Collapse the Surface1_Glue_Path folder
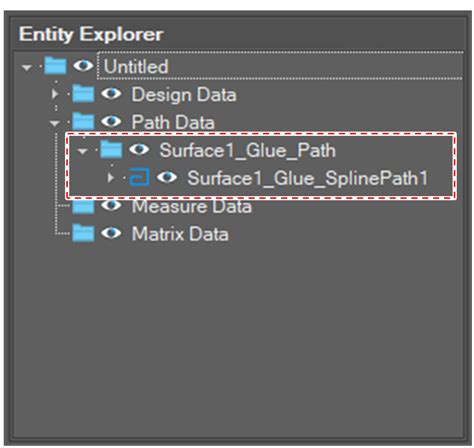 (x=82, y=151)
